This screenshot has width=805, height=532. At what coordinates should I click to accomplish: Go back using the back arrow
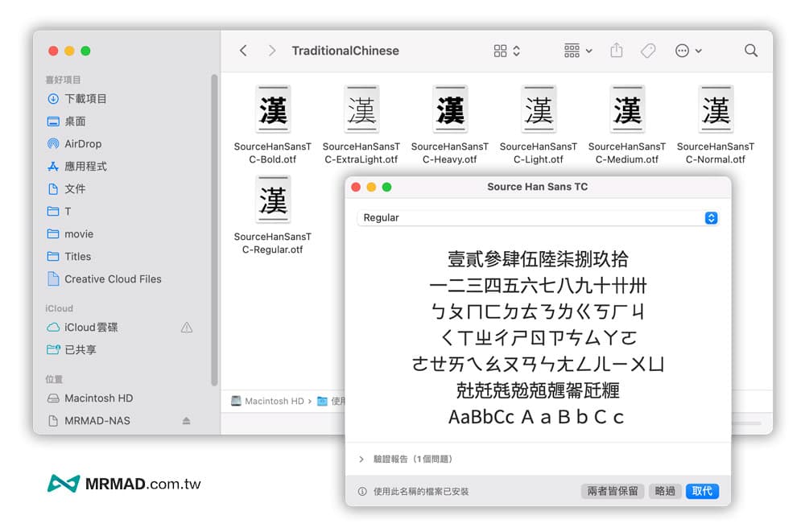click(243, 50)
